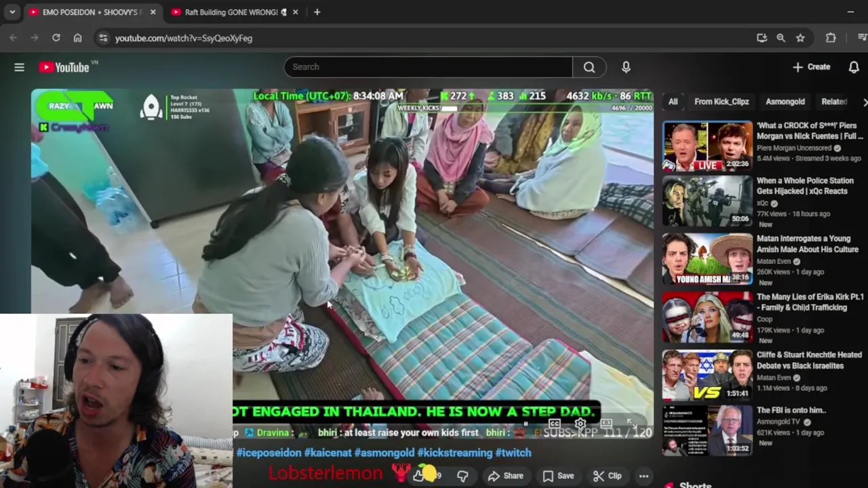Image resolution: width=868 pixels, height=488 pixels.
Task: Select the From Kick_Clipz chip
Action: click(x=722, y=102)
